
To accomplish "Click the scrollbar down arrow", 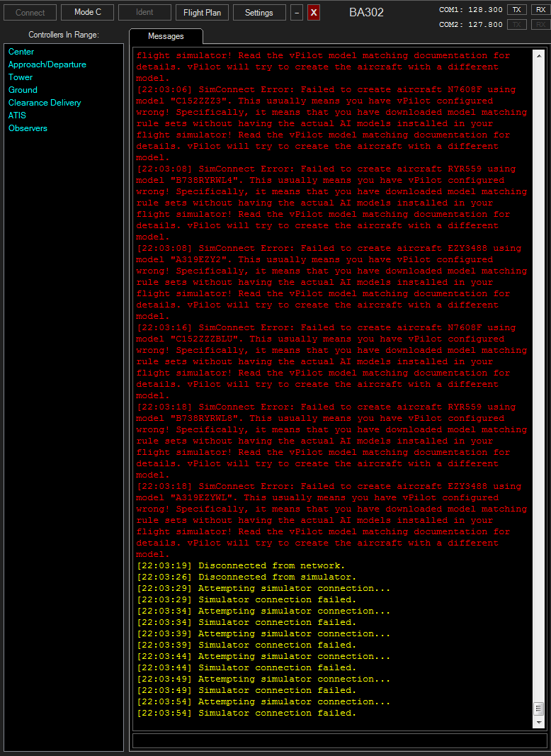I will tap(539, 722).
